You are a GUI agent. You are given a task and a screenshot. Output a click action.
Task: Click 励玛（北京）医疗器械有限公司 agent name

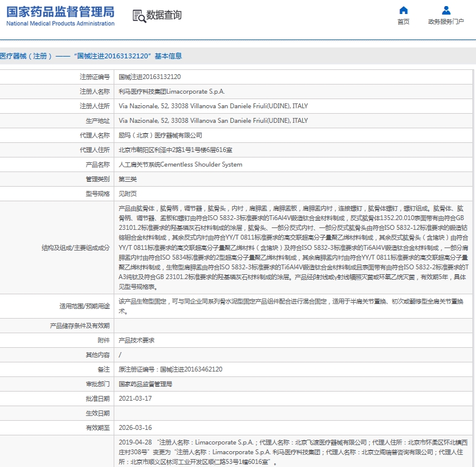click(160, 135)
